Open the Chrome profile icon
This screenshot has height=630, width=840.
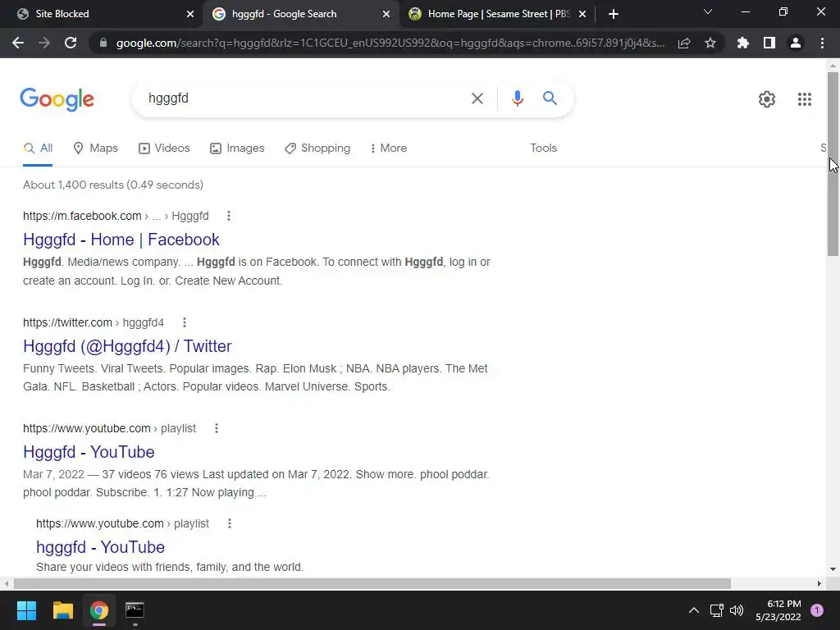point(796,43)
